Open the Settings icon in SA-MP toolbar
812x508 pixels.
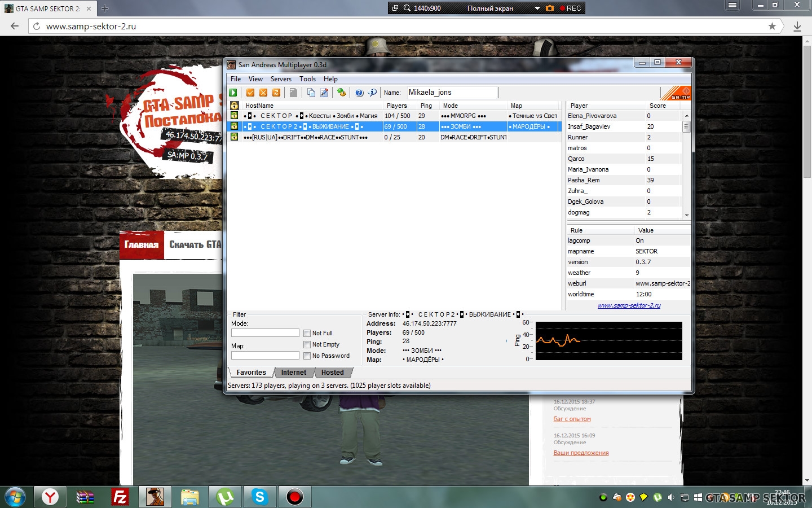(x=341, y=93)
